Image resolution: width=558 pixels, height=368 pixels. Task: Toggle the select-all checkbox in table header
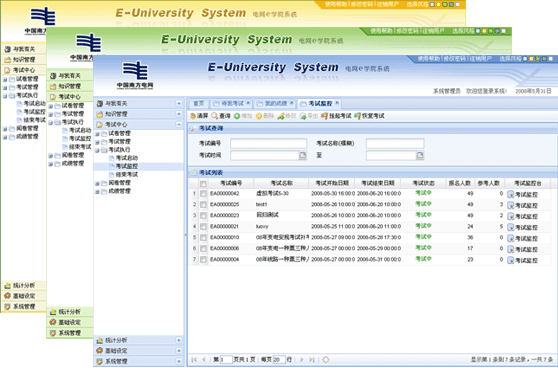click(x=203, y=184)
